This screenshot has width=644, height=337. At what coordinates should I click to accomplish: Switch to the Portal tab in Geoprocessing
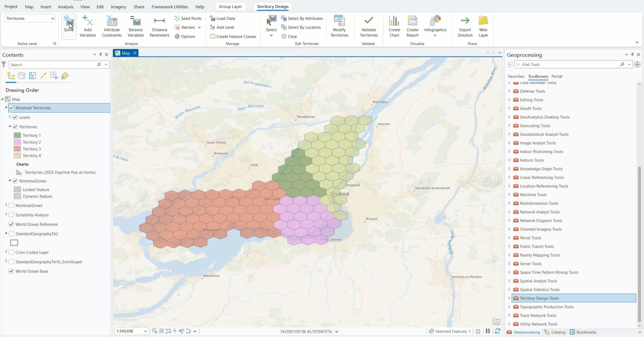[556, 76]
